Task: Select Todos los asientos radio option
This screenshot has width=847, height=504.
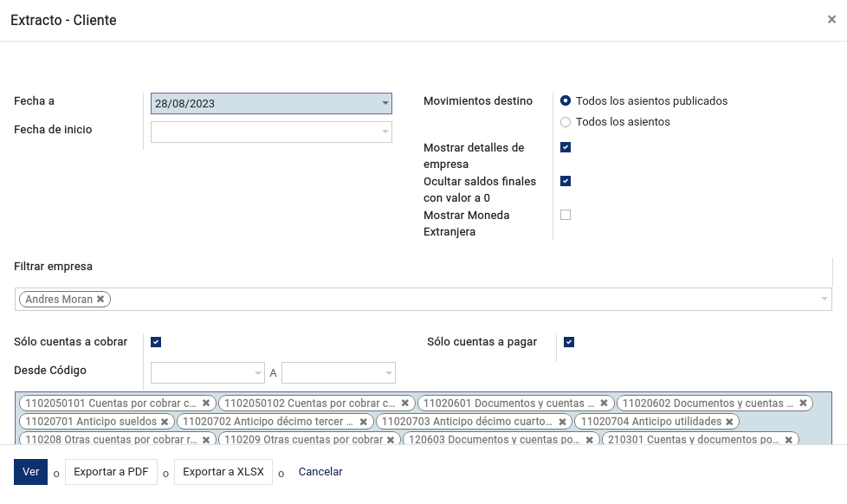Action: (x=566, y=122)
